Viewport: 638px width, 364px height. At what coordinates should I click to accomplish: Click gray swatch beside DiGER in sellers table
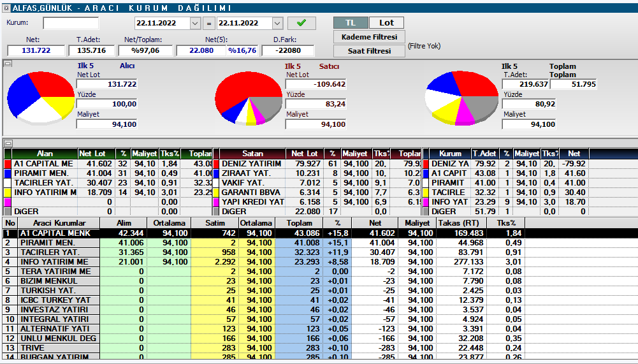[216, 211]
